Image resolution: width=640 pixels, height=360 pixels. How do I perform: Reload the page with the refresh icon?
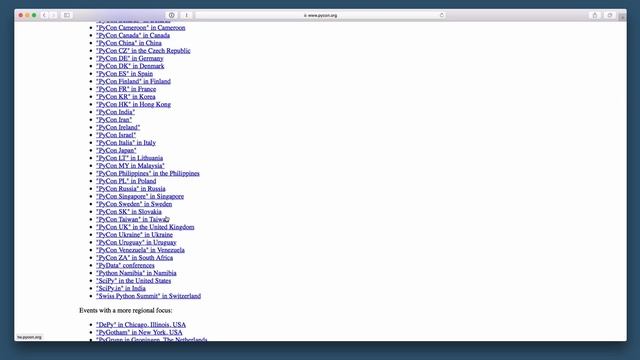[442, 16]
